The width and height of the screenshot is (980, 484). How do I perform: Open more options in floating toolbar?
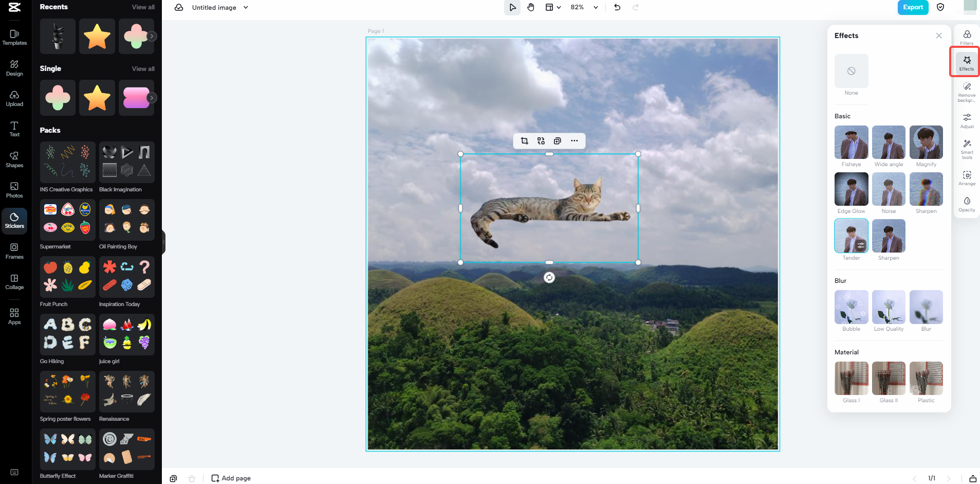click(575, 141)
